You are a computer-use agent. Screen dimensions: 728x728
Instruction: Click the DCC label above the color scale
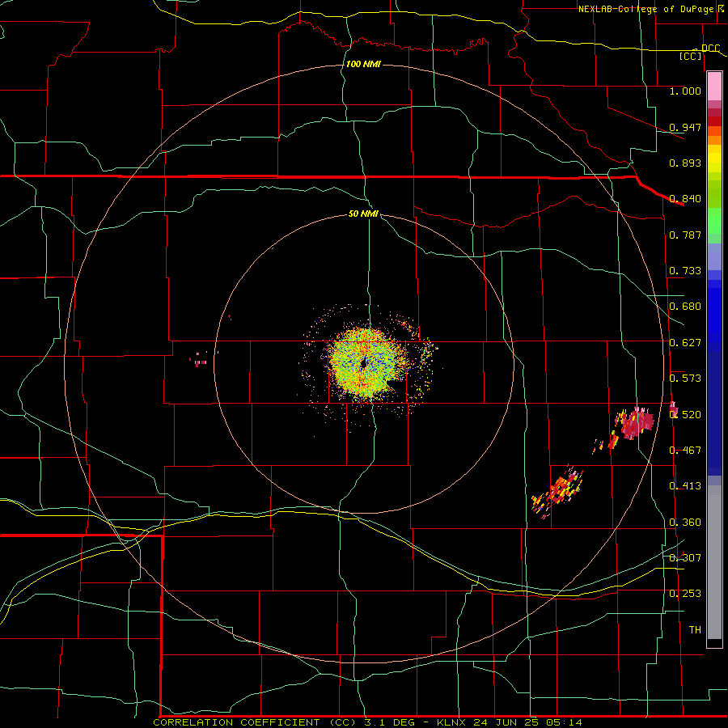[x=711, y=48]
